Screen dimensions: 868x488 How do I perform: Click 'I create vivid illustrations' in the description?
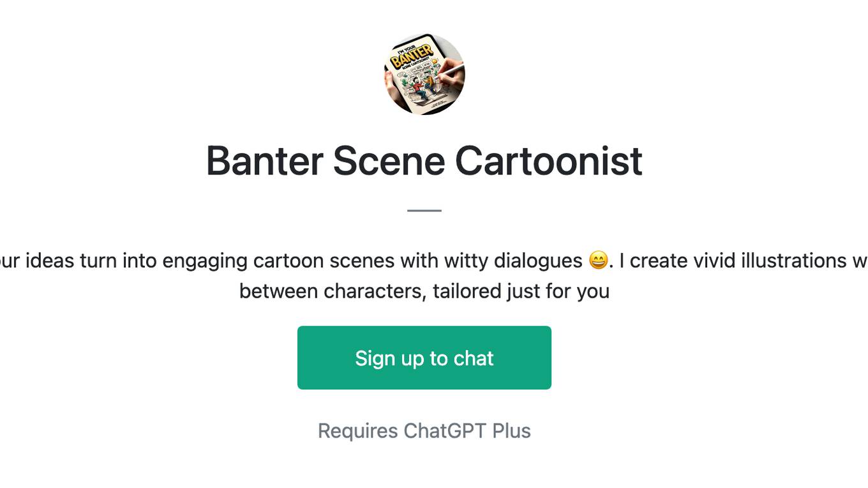738,261
